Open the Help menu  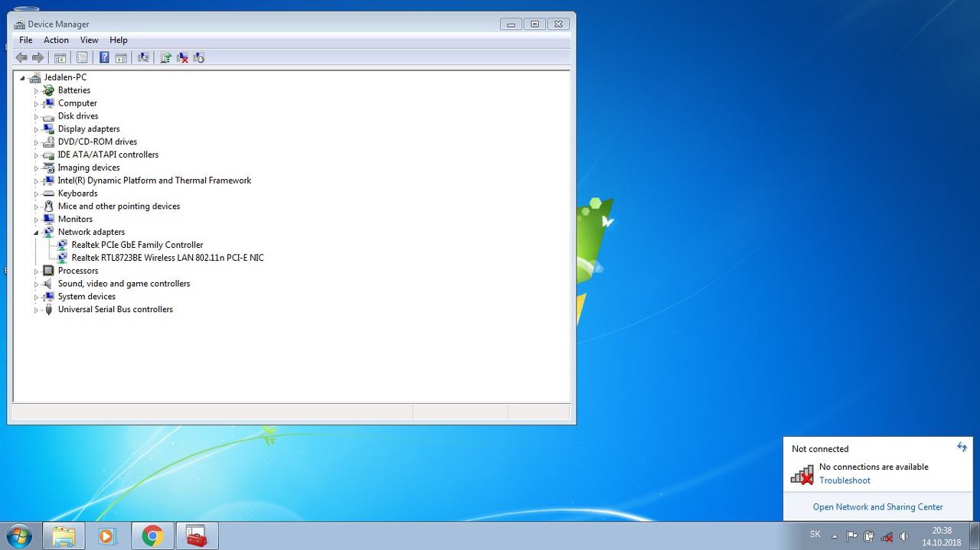click(119, 40)
